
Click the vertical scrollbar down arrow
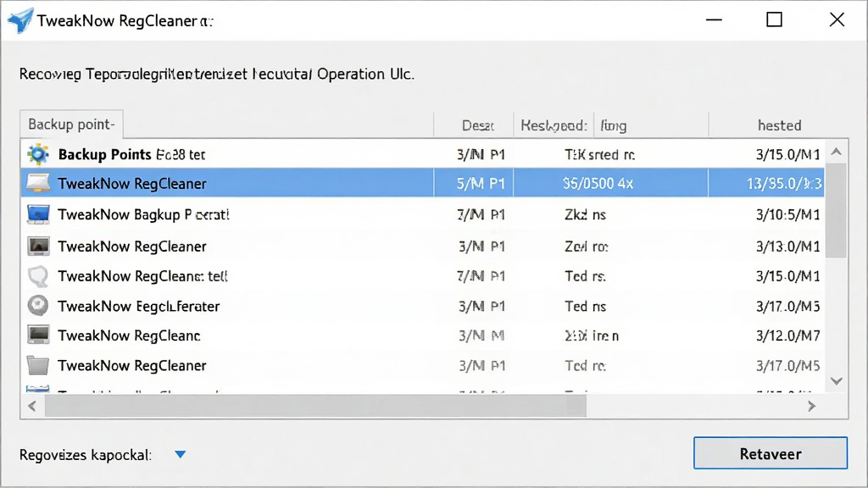[837, 381]
